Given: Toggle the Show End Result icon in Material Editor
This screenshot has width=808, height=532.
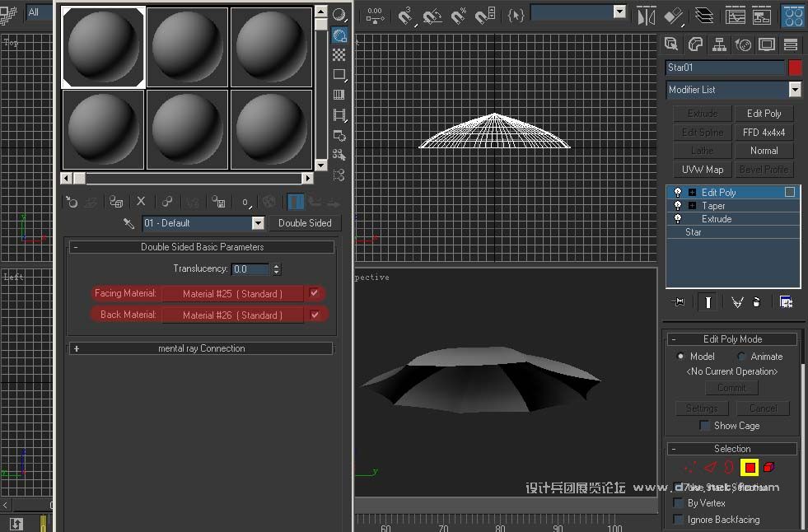Looking at the screenshot, I should pyautogui.click(x=296, y=202).
